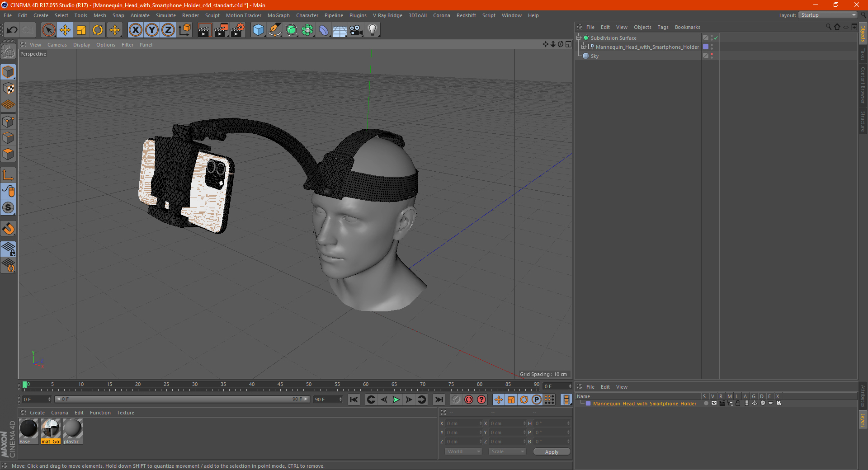Screen dimensions: 868x470
Task: Click Record Active Objects button
Action: (x=456, y=399)
